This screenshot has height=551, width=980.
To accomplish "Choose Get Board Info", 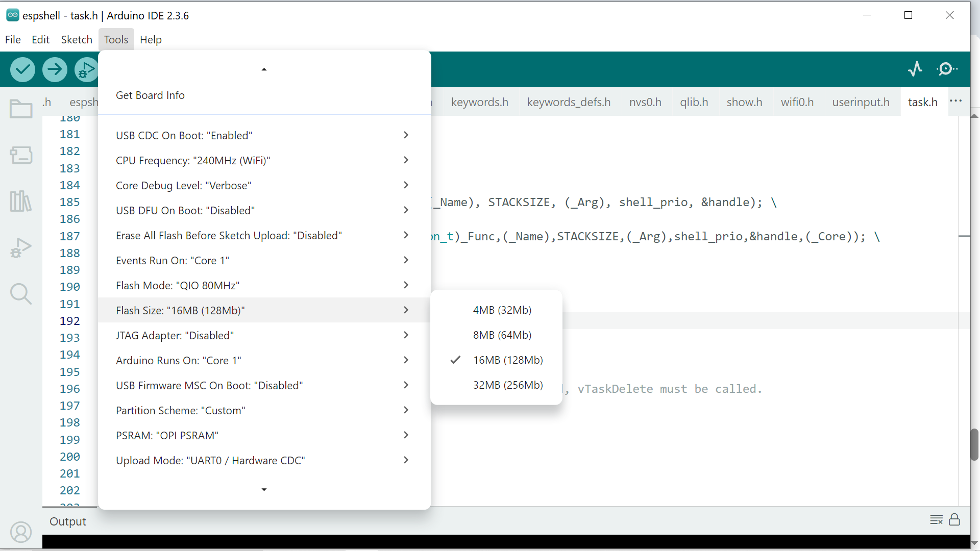I will point(264,95).
